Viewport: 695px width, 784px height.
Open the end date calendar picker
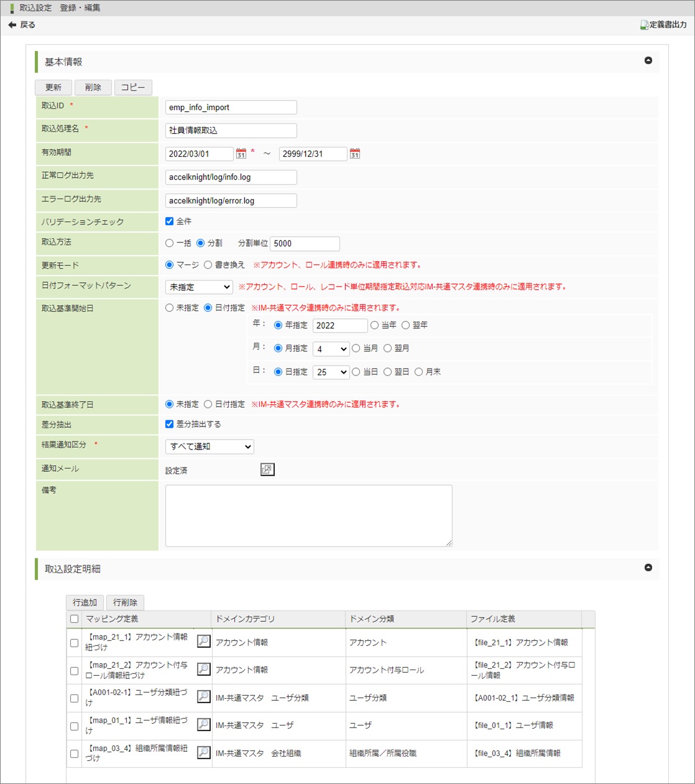click(355, 154)
